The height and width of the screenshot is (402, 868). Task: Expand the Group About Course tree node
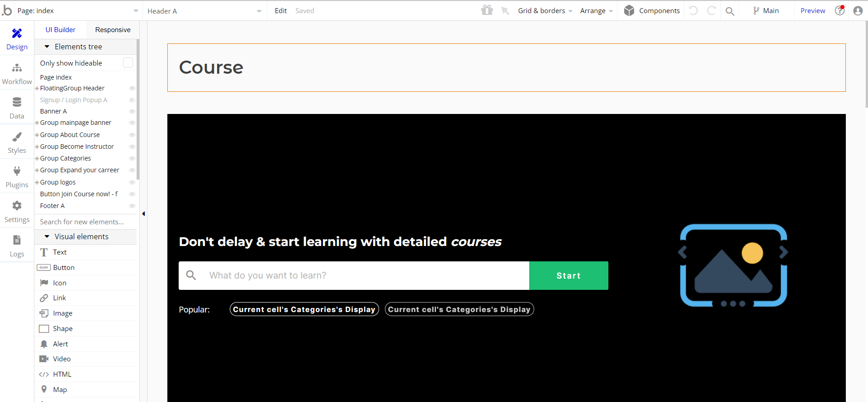(37, 135)
